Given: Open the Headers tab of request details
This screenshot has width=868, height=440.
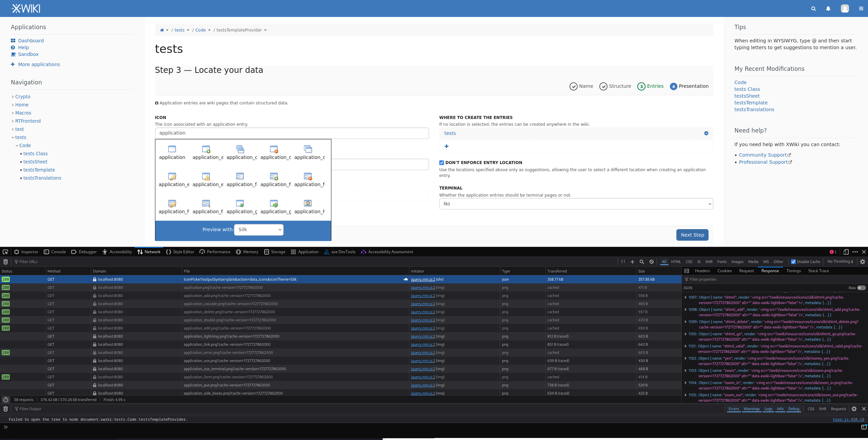Looking at the screenshot, I should [702, 271].
